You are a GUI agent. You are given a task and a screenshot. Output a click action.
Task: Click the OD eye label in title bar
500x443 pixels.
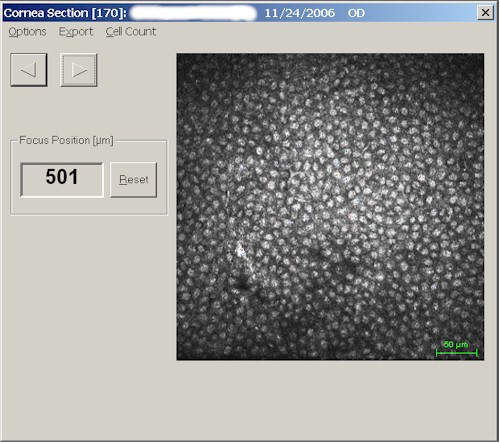coord(356,13)
